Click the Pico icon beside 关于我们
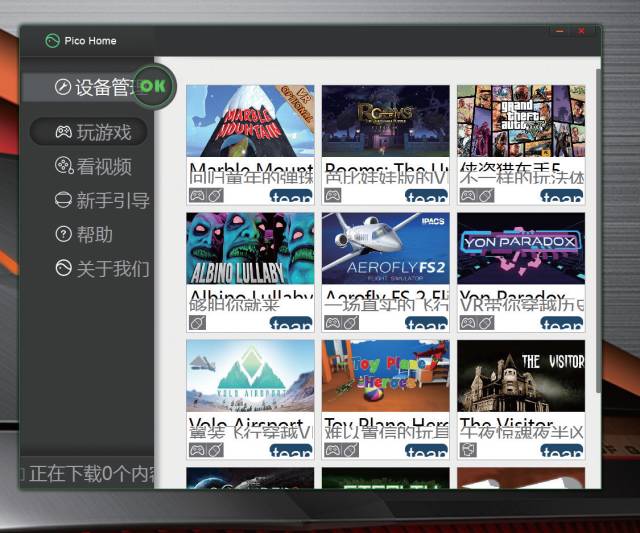This screenshot has height=533, width=640. coord(63,268)
